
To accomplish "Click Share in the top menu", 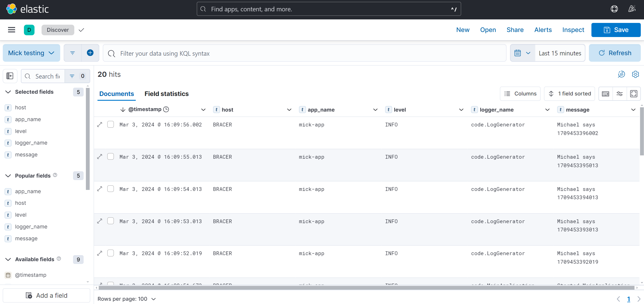I will click(515, 30).
